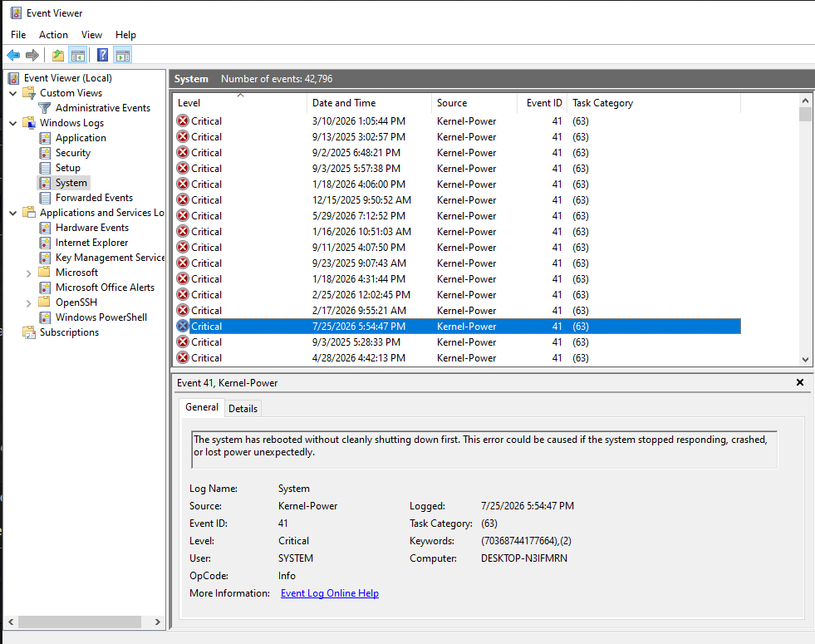
Task: Click the critical icon for 12/15/2025 9:50:52 AM
Action: pos(183,200)
